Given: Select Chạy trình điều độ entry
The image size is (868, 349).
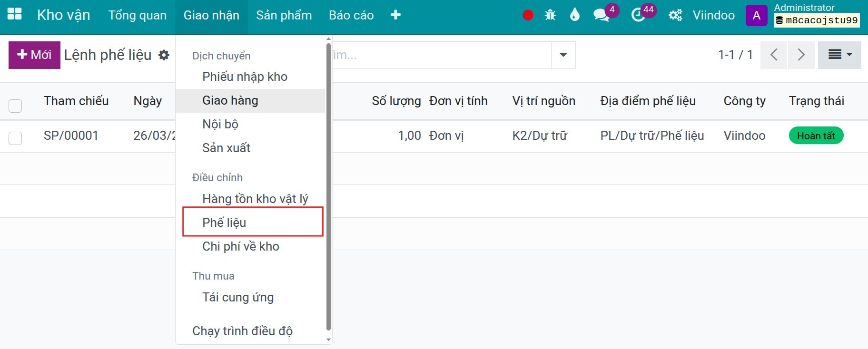Looking at the screenshot, I should pyautogui.click(x=250, y=331).
